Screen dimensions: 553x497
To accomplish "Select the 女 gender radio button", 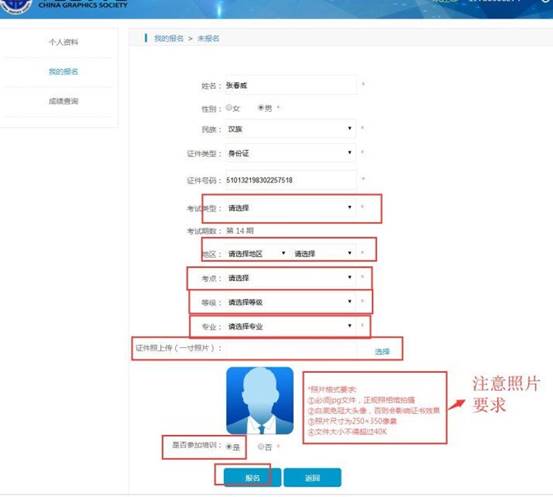I will 229,108.
